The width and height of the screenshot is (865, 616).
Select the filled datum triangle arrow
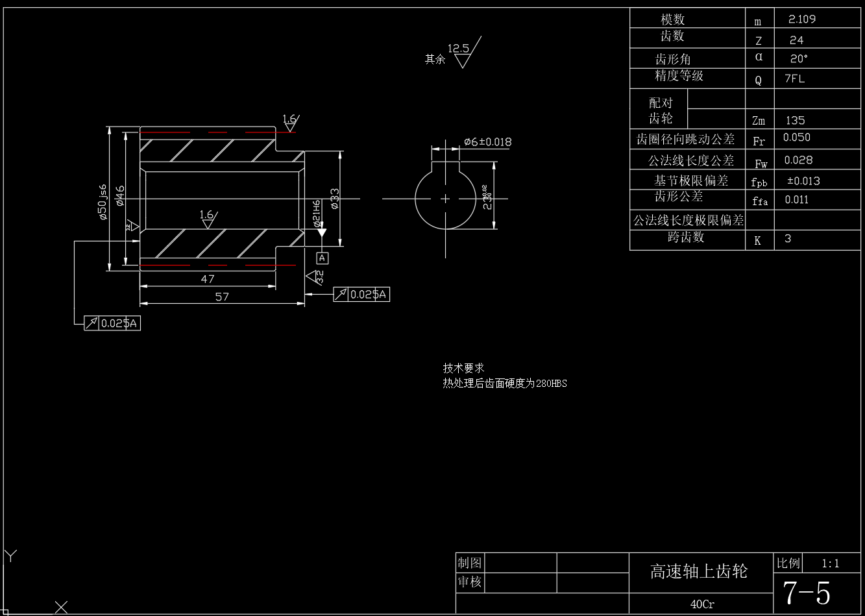[x=322, y=232]
